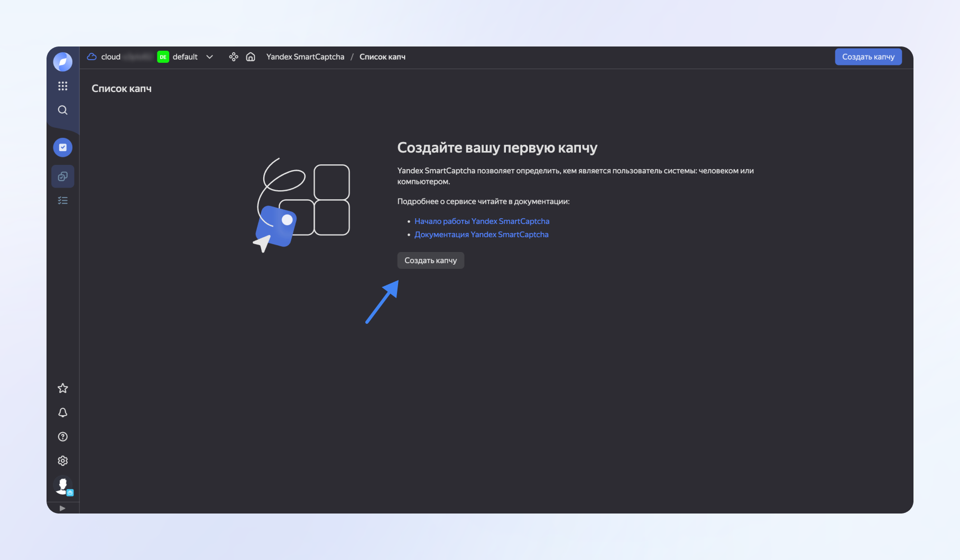The height and width of the screenshot is (560, 960).
Task: Open Начало работы Yandex SmartCaptcha link
Action: 482,221
